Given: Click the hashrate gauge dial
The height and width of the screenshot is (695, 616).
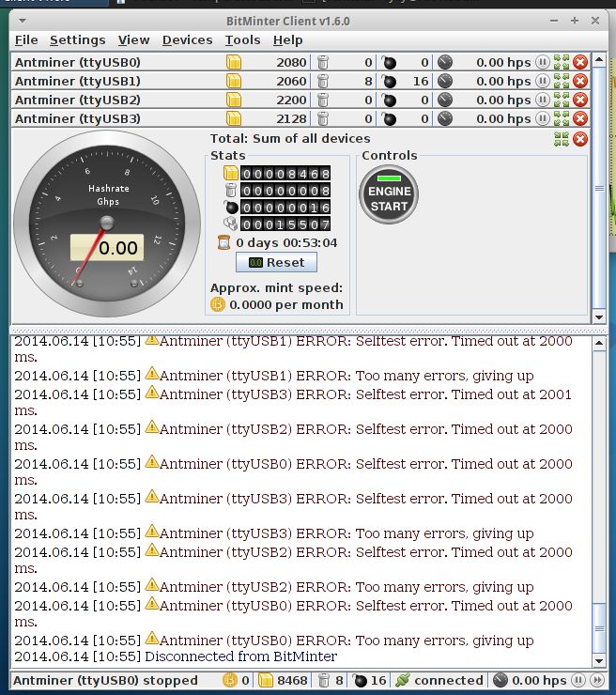Looking at the screenshot, I should click(107, 224).
